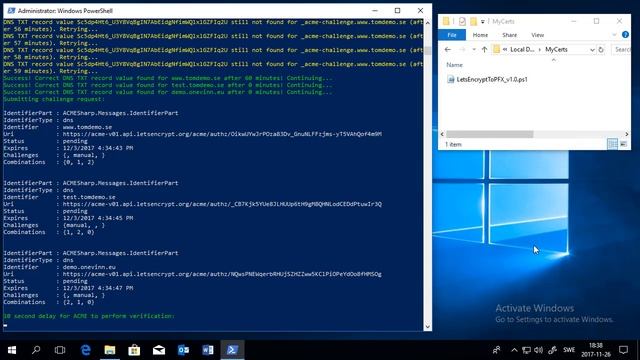Sort by the Name column header

click(455, 65)
